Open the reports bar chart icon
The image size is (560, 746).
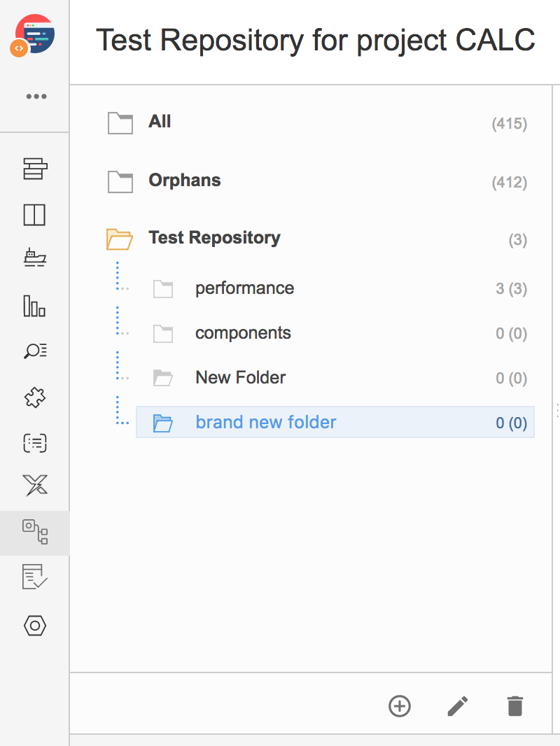point(34,305)
